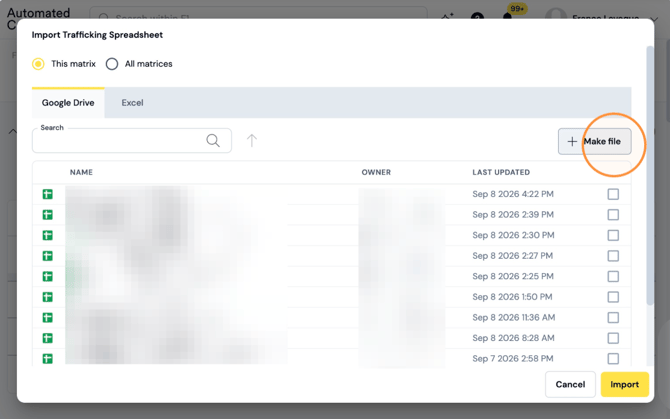This screenshot has width=670, height=419.
Task: Click the Make file button
Action: [594, 141]
